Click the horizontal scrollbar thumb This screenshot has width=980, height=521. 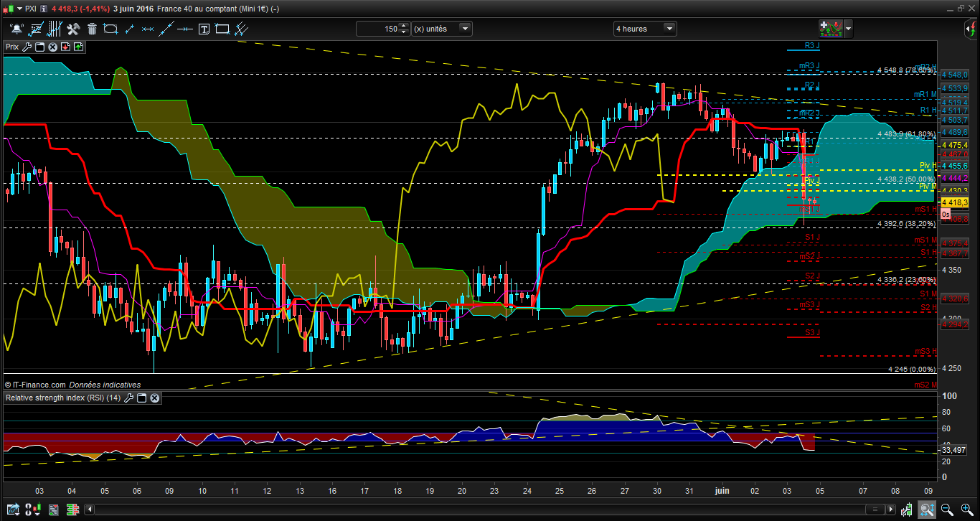coord(875,510)
